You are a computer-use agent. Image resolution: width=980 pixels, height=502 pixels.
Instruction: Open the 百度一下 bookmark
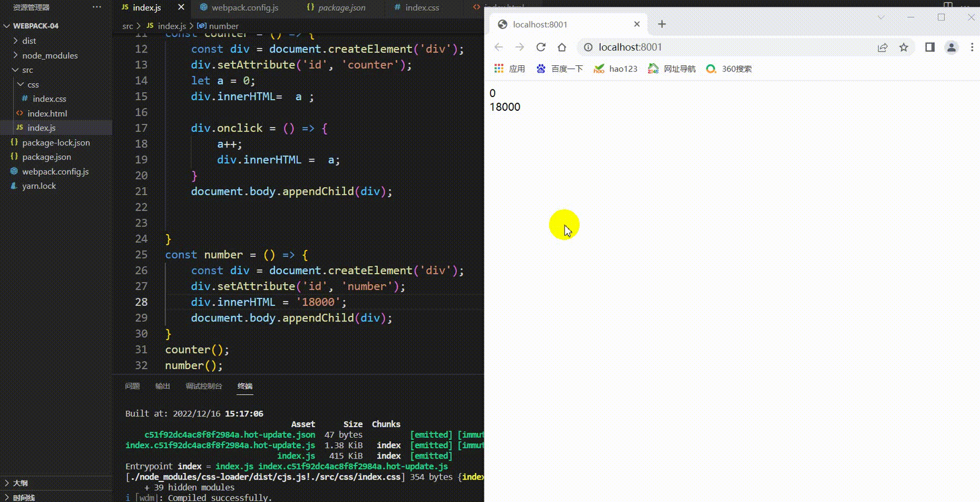(559, 69)
